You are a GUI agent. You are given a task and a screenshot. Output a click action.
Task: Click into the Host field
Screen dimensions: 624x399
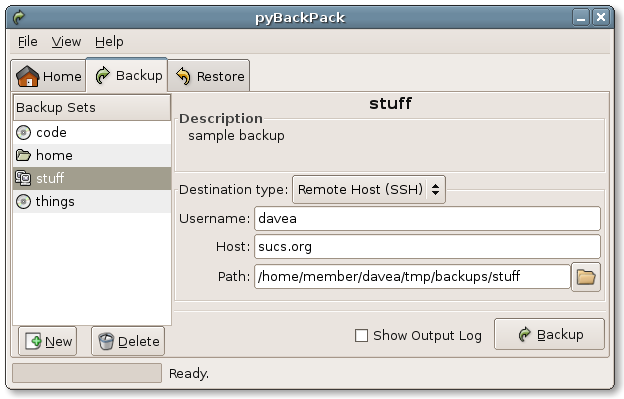[427, 247]
